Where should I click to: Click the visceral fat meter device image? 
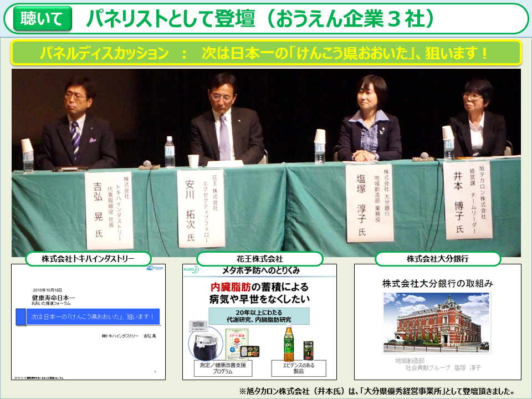[x=206, y=342]
